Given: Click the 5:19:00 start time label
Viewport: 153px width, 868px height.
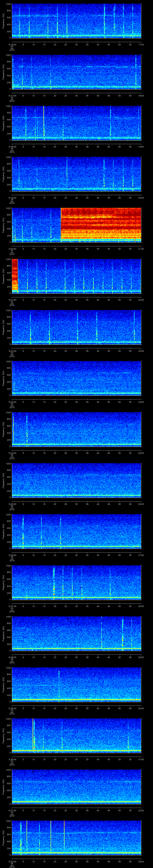Looking at the screenshot, I should (x=12, y=197).
